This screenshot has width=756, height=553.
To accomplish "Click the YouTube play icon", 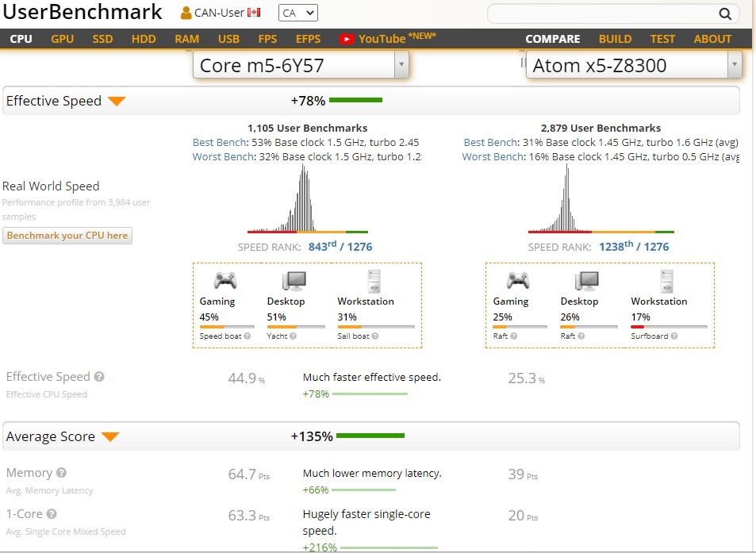I will pyautogui.click(x=346, y=39).
